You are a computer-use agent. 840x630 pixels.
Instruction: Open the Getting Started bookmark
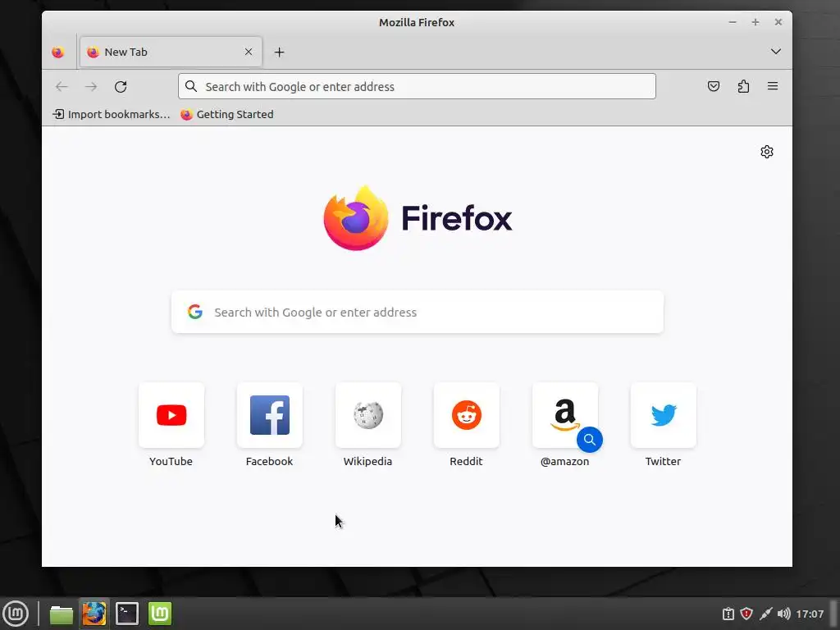226,114
